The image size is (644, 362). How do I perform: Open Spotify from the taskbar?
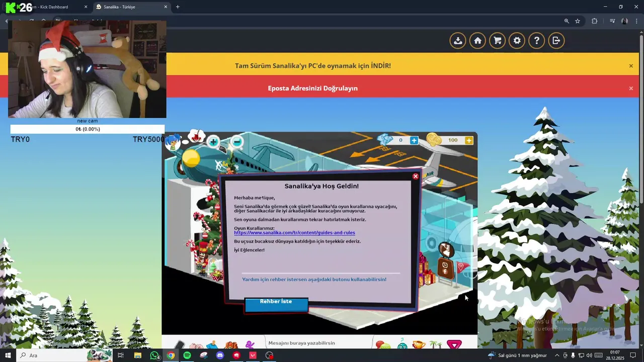pyautogui.click(x=187, y=355)
